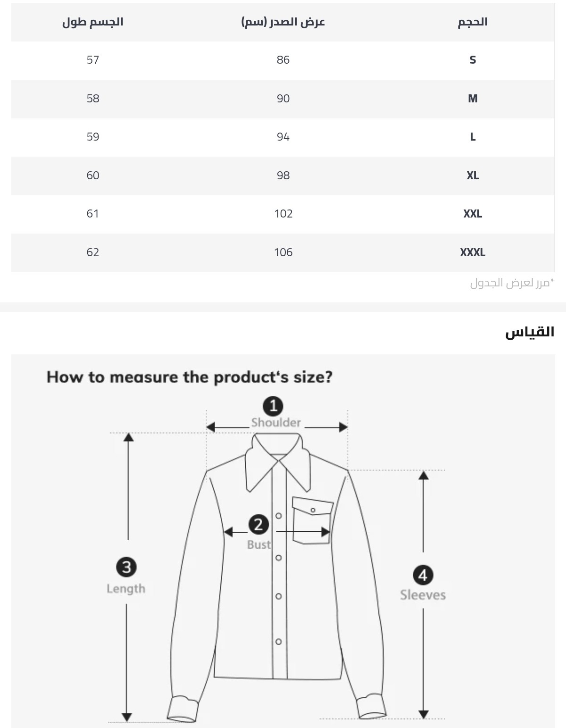Click the عرض الصدر (سم) column header
The image size is (566, 728).
(x=283, y=22)
